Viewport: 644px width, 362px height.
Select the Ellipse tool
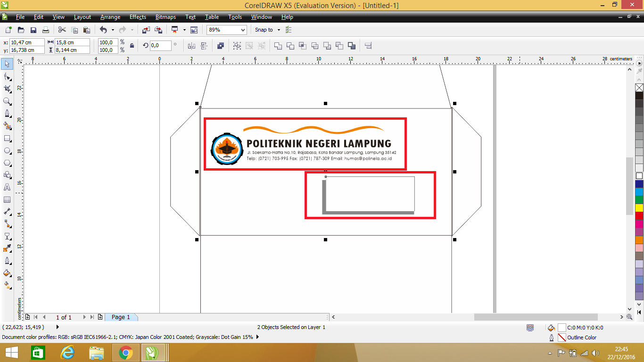(7, 150)
